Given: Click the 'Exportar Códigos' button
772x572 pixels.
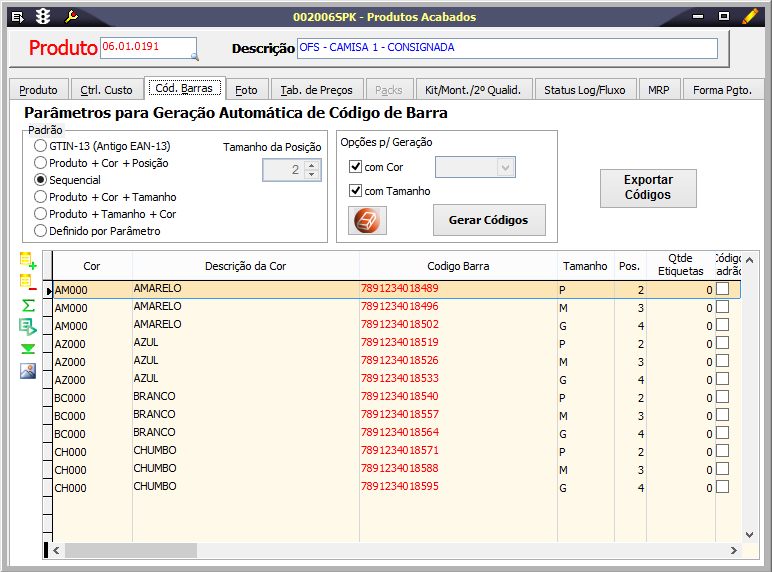Looking at the screenshot, I should [x=648, y=188].
